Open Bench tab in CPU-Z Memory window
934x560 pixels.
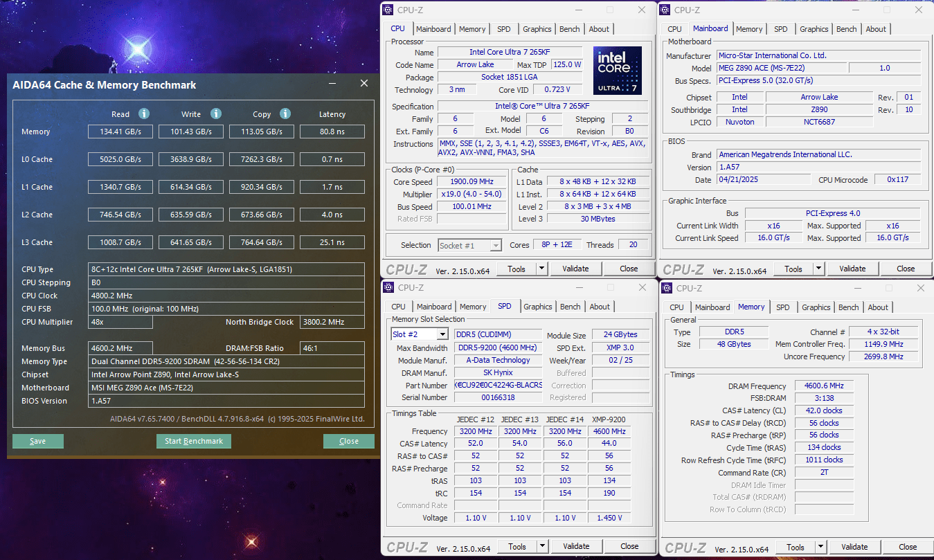849,307
